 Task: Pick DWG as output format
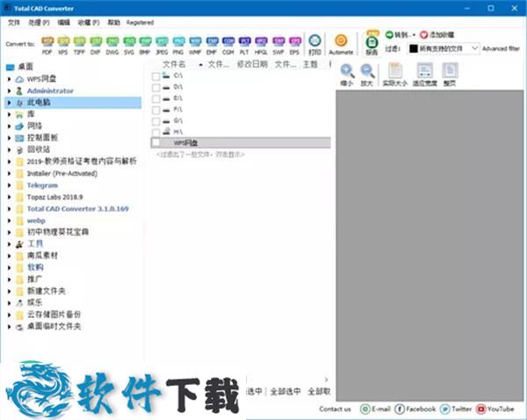coord(112,45)
